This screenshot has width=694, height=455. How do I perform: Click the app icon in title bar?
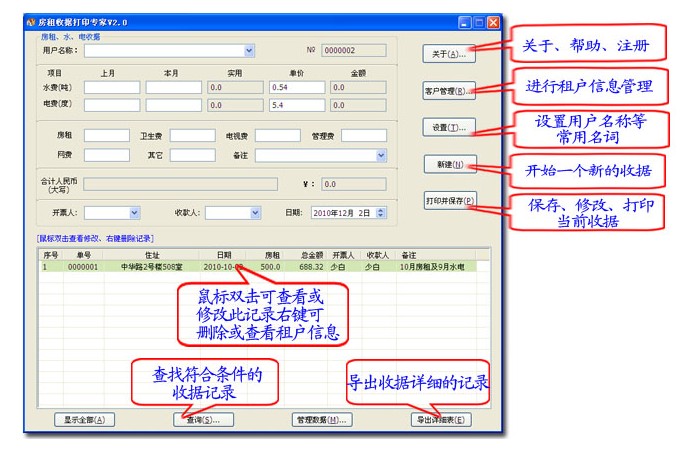31,22
